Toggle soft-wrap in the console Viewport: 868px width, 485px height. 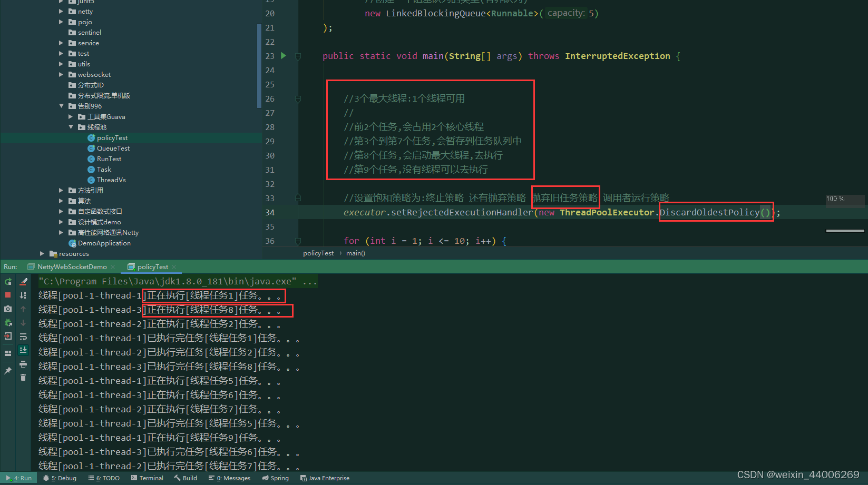point(23,336)
